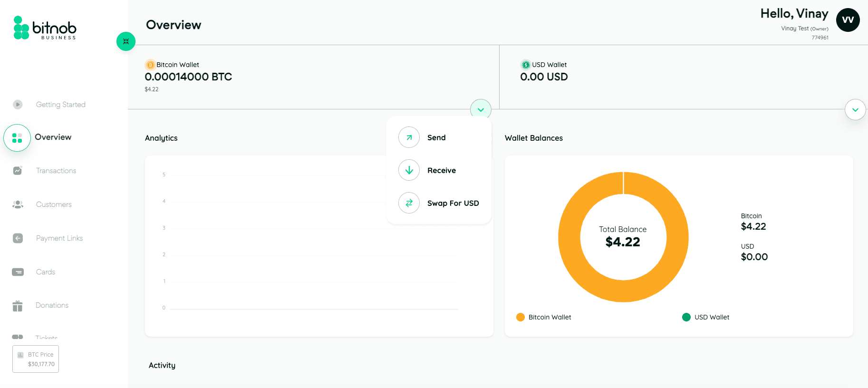Viewport: 868px width, 388px height.
Task: Click the 0.00 USD balance
Action: (x=544, y=77)
